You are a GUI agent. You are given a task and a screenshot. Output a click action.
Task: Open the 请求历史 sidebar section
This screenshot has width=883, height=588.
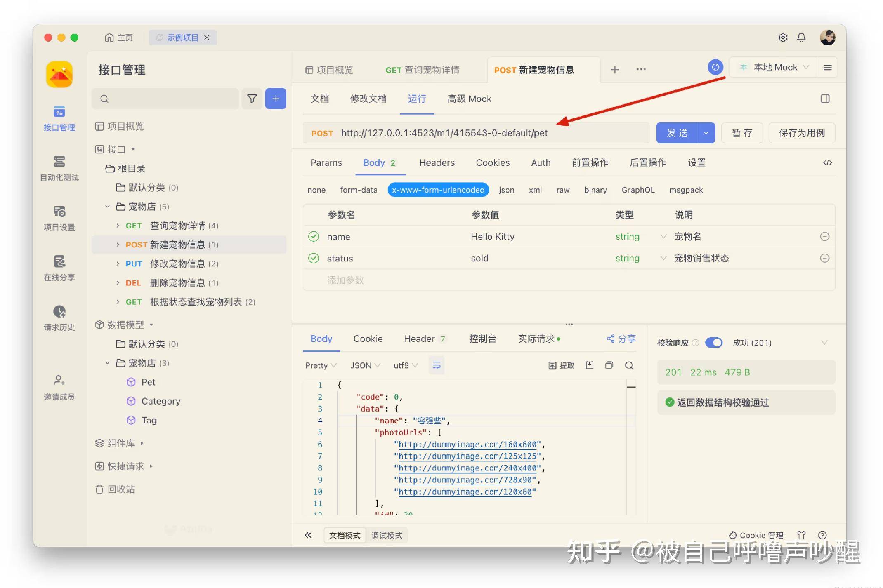pos(59,318)
